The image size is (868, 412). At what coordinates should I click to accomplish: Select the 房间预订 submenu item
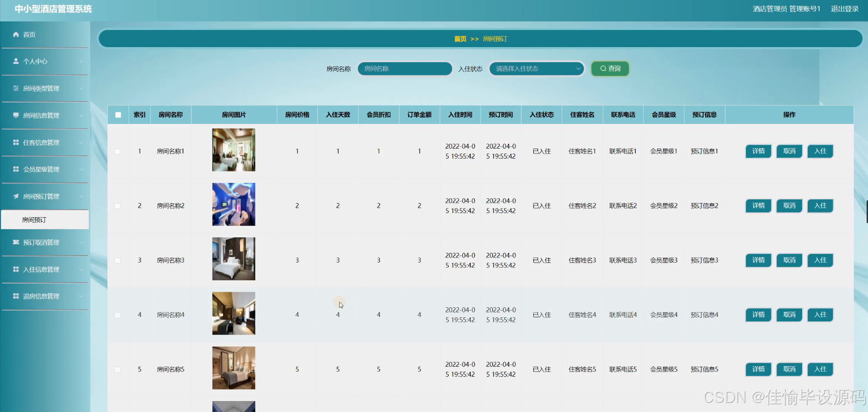click(45, 220)
